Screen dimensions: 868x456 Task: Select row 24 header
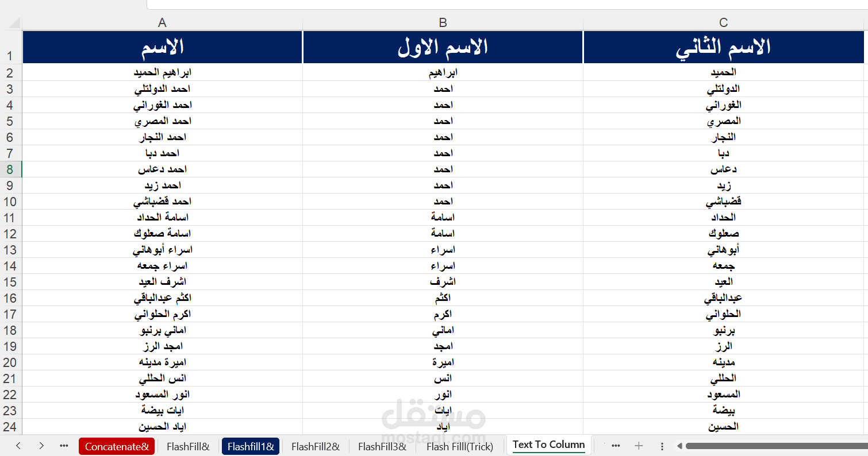[x=11, y=427]
